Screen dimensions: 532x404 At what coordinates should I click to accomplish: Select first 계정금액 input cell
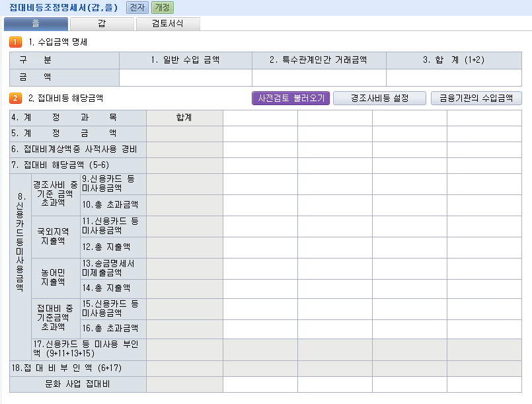[x=260, y=134]
